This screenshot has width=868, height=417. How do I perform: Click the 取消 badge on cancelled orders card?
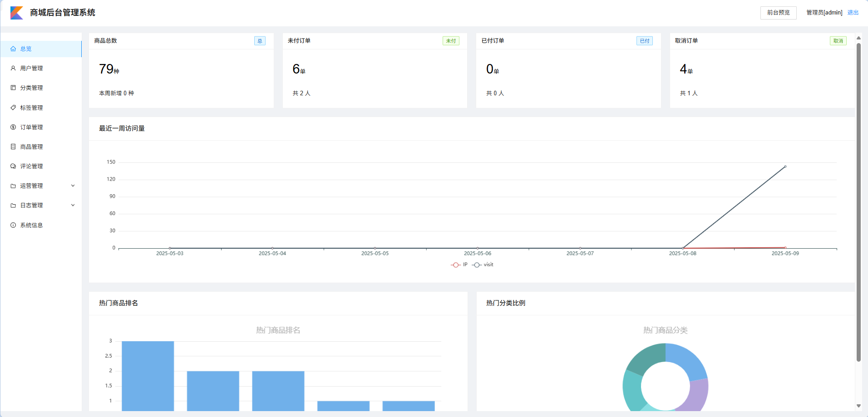[x=838, y=41]
